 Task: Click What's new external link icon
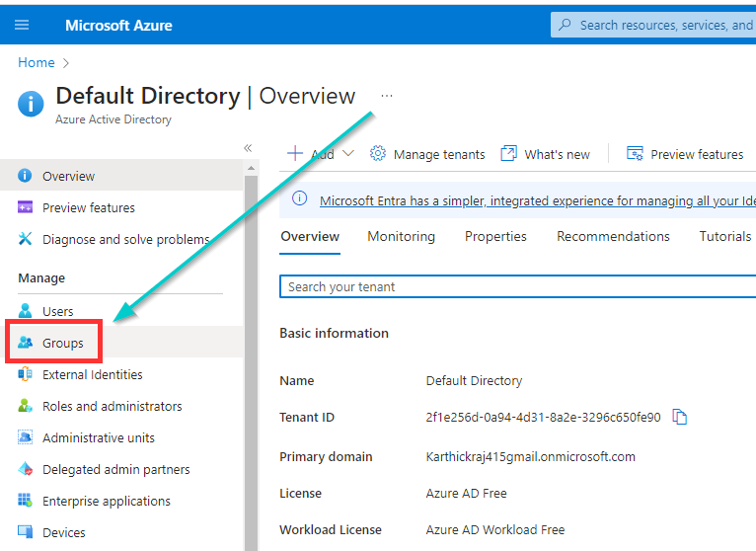click(508, 153)
